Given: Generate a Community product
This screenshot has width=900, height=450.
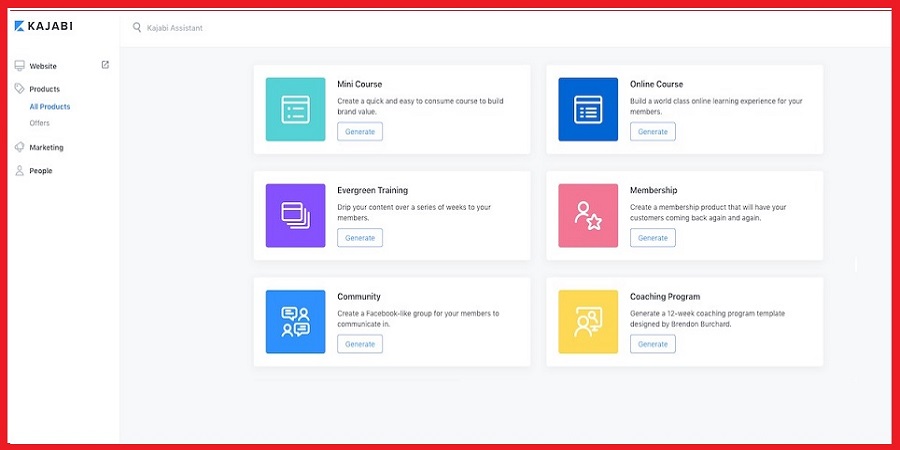Looking at the screenshot, I should click(360, 344).
